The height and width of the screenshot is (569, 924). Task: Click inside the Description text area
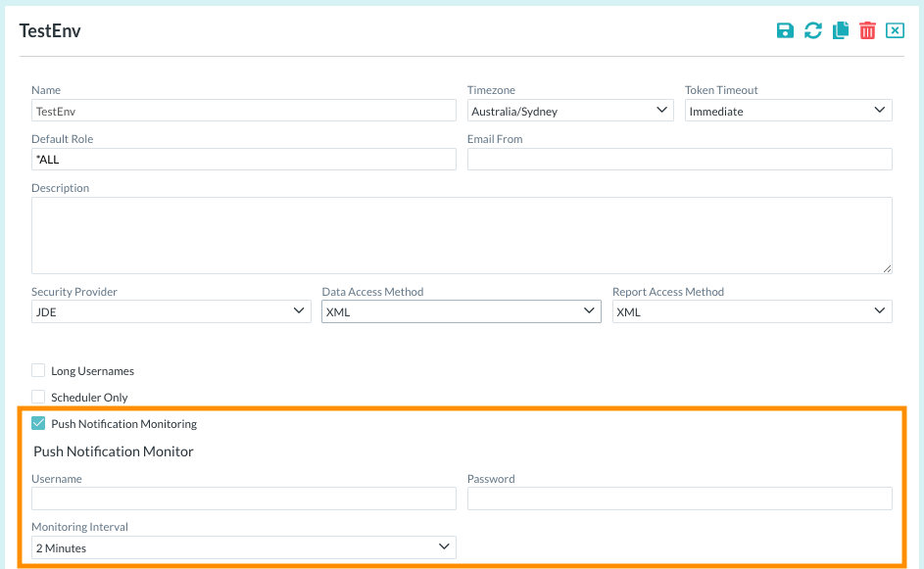461,235
